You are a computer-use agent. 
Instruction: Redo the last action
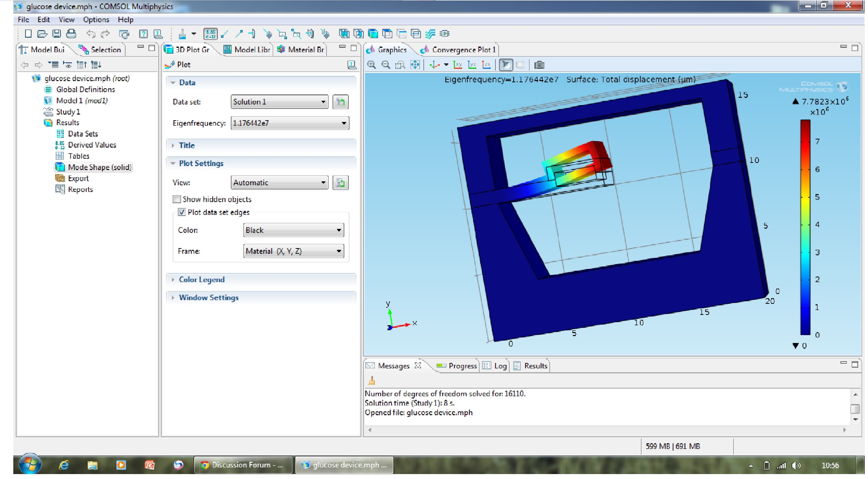(x=105, y=34)
